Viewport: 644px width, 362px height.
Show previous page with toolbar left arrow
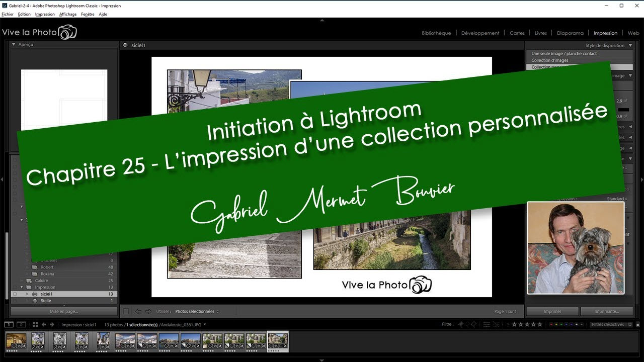[137, 312]
